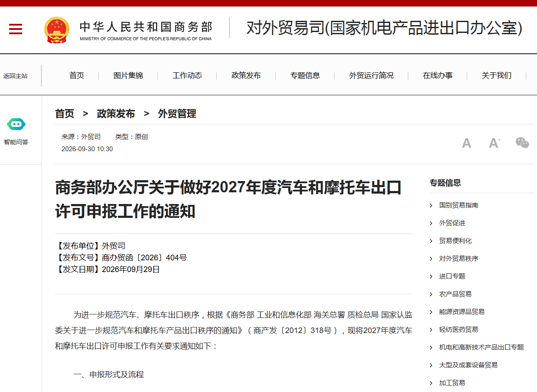Click 政策发布 in breadcrumb

[x=116, y=114]
